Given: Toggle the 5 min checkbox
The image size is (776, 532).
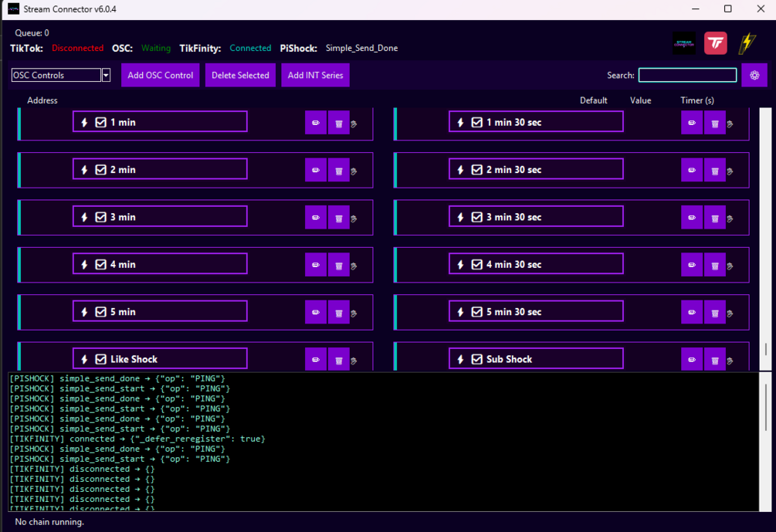Looking at the screenshot, I should click(101, 312).
